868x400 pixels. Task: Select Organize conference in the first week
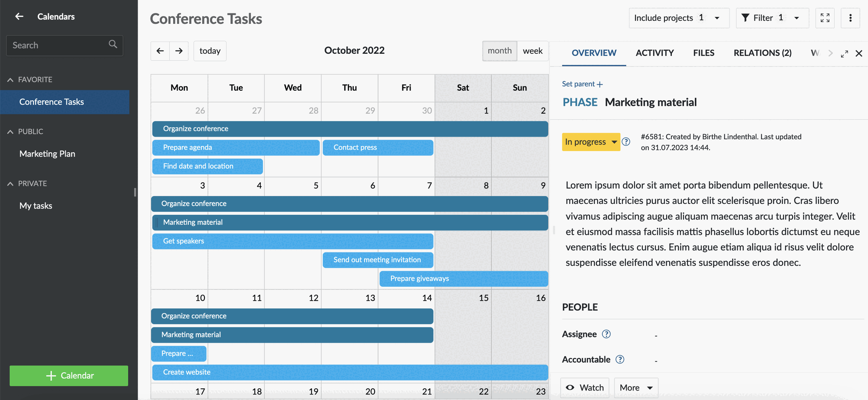click(x=350, y=129)
